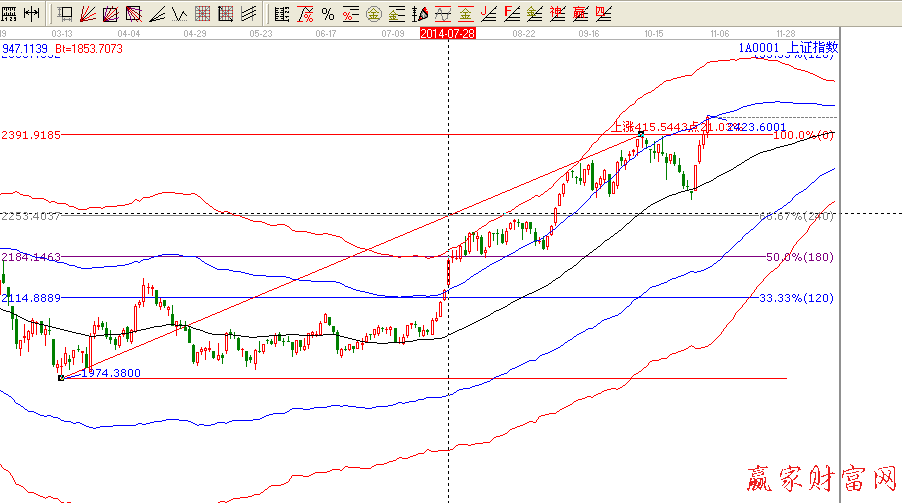The height and width of the screenshot is (503, 902).
Task: Click the circled gold 金 icon
Action: tap(373, 14)
